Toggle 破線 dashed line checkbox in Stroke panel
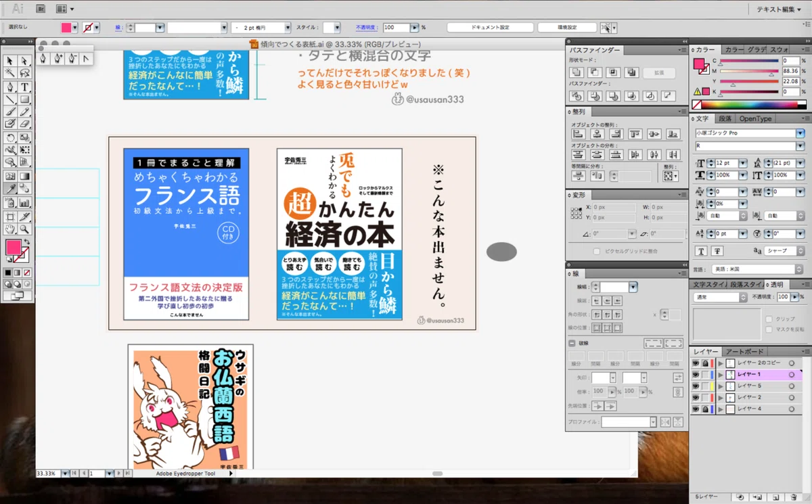812x504 pixels. 572,343
